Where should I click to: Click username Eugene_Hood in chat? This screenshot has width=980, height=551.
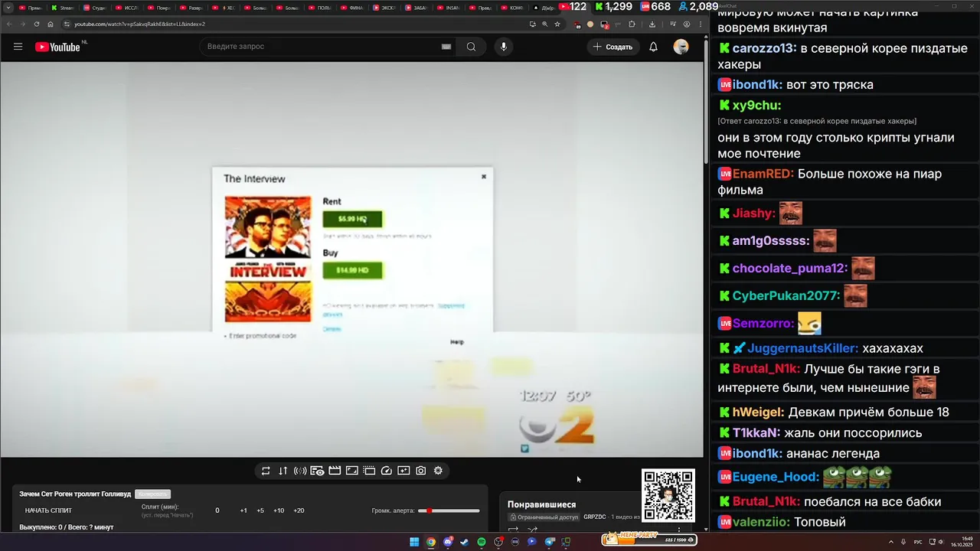[776, 477]
